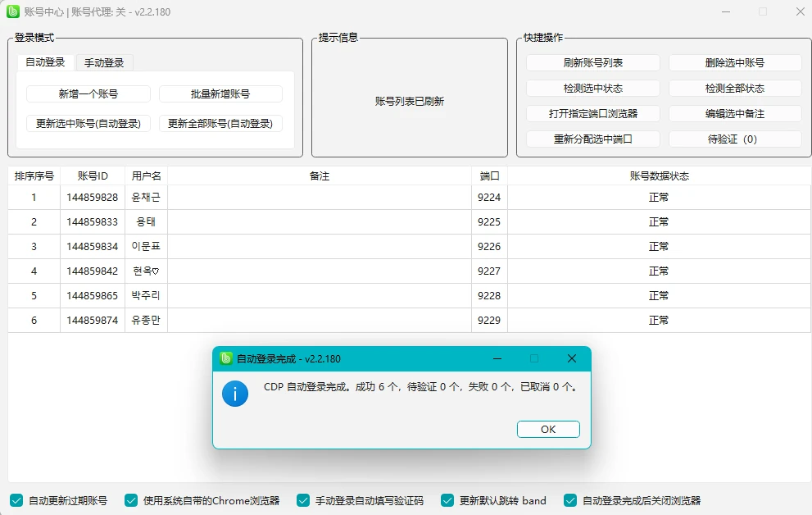Toggle 自动更新过期账号 checkbox
Viewport: 812px width, 515px height.
click(x=16, y=500)
